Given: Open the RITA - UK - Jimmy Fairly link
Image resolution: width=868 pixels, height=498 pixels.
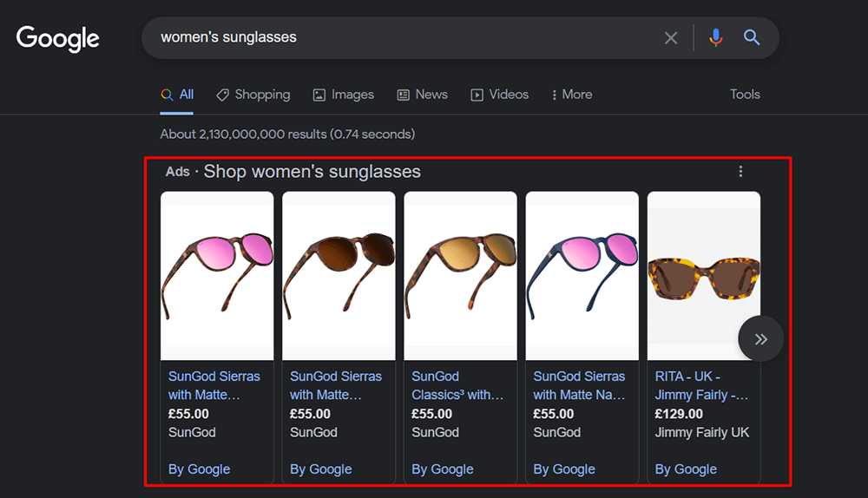Looking at the screenshot, I should coord(701,386).
